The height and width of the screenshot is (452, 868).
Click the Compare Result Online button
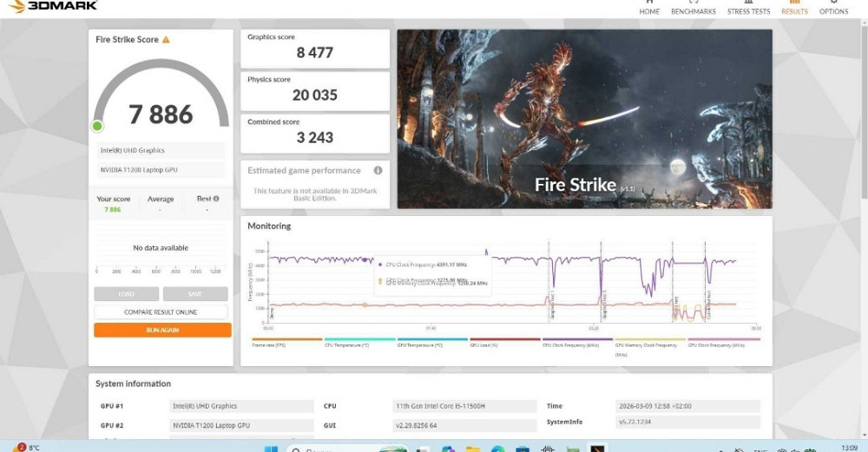[161, 312]
